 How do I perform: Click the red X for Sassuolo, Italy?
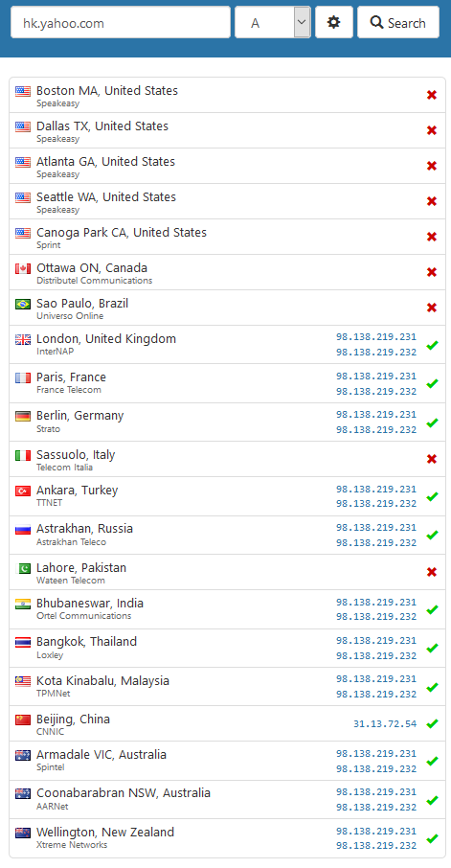(x=432, y=459)
